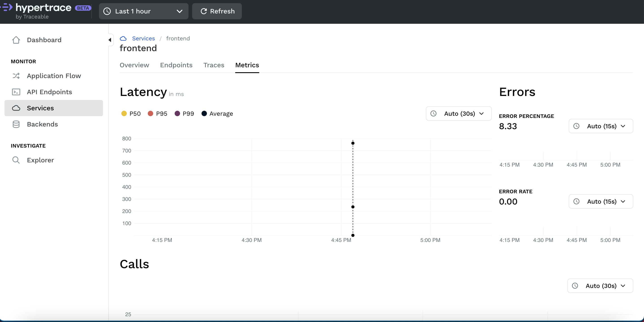Click the top data point on latency chart
Viewport: 644px width, 322px height.
point(353,143)
